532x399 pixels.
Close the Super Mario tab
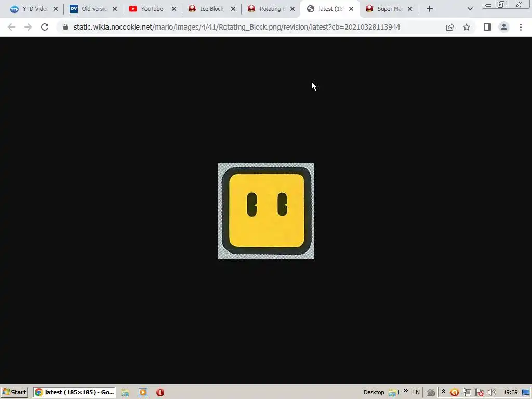coord(410,9)
